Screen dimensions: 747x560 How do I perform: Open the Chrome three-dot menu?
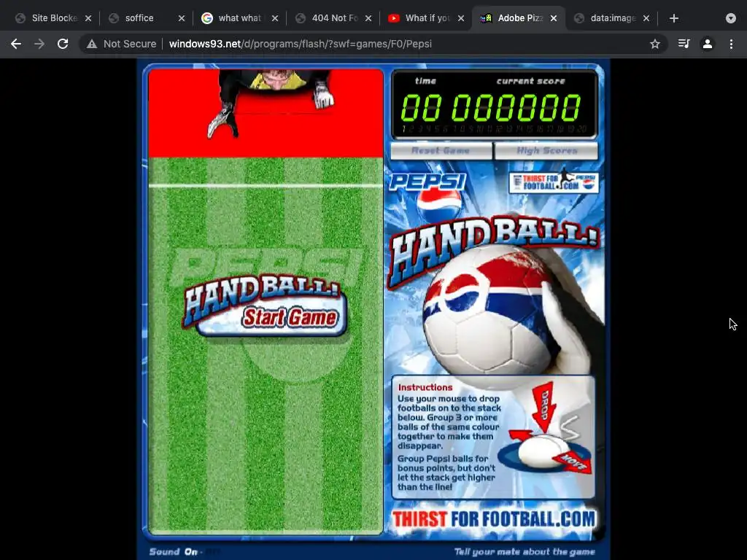click(731, 44)
